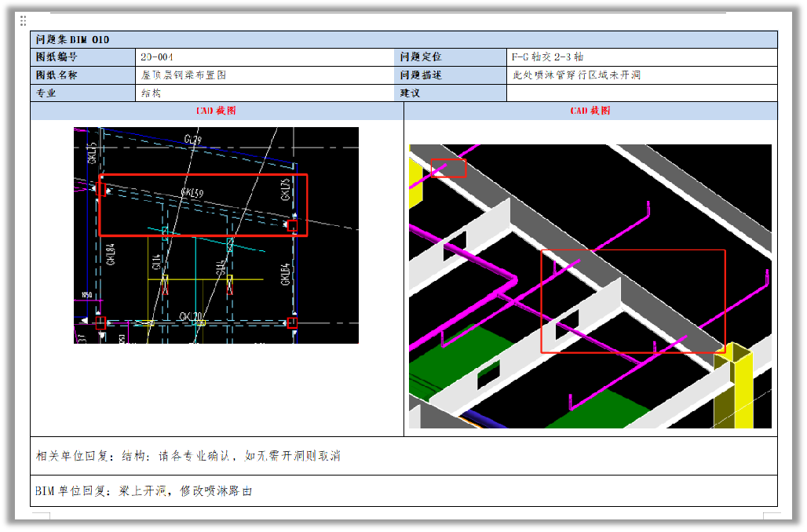Viewport: 807px width, 532px height.
Task: Select the 3D BIM model screenshot
Action: coord(590,286)
